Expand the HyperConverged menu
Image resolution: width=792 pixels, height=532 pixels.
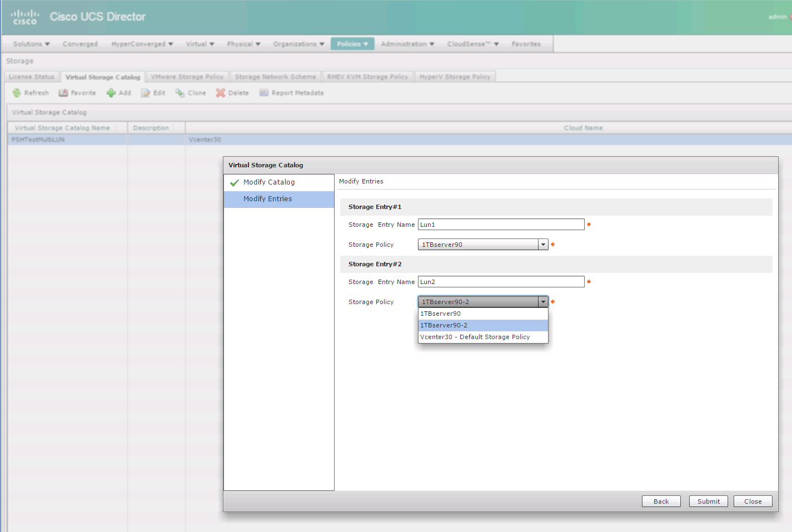point(142,44)
